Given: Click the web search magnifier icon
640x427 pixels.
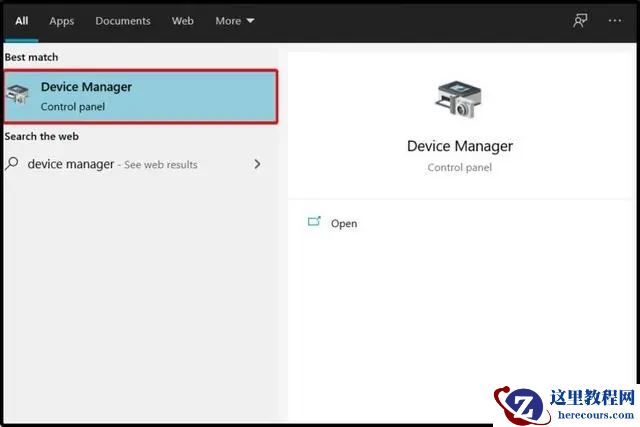Looking at the screenshot, I should [12, 164].
